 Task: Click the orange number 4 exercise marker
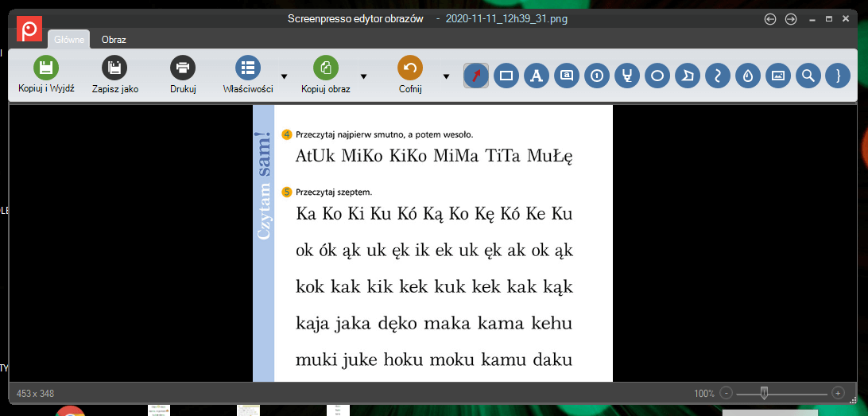[287, 134]
